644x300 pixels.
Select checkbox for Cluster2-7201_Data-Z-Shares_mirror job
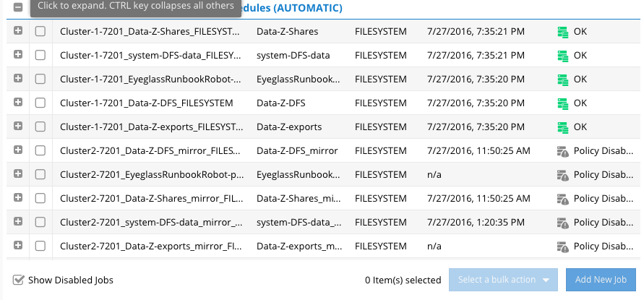(40, 198)
